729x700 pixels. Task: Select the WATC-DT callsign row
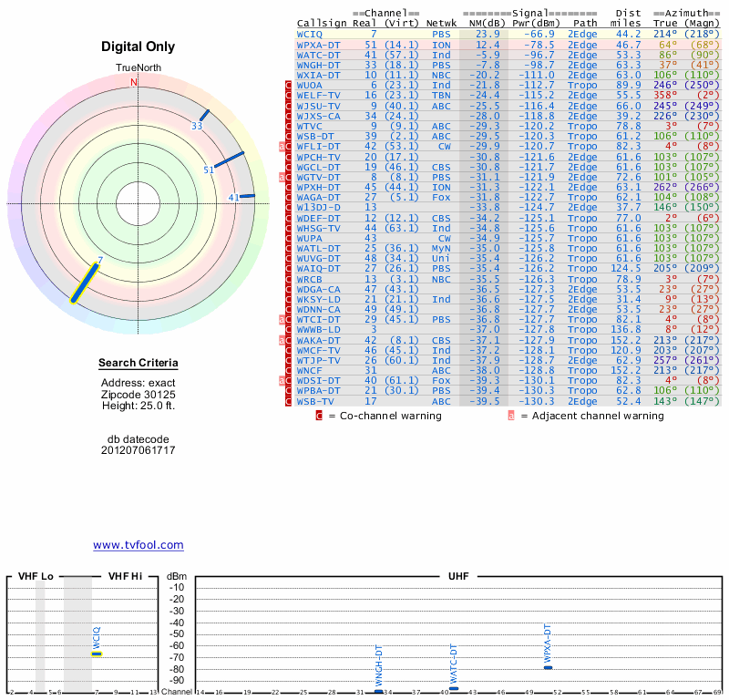318,55
